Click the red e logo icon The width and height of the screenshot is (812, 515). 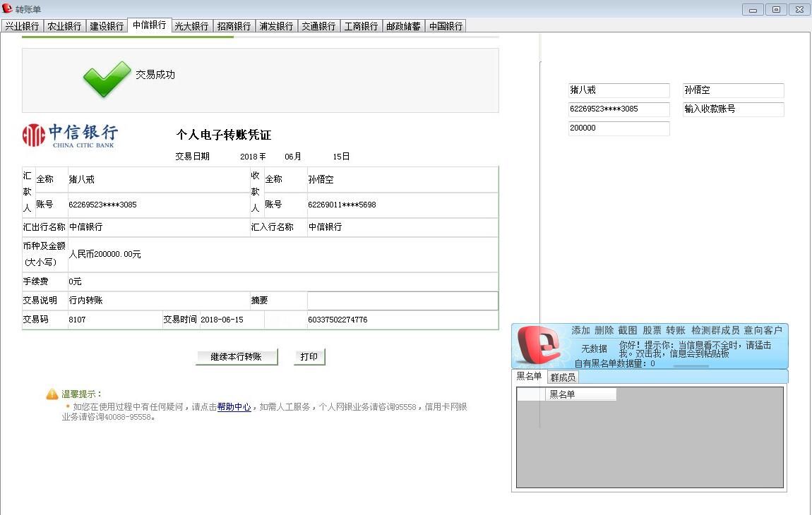pos(539,344)
